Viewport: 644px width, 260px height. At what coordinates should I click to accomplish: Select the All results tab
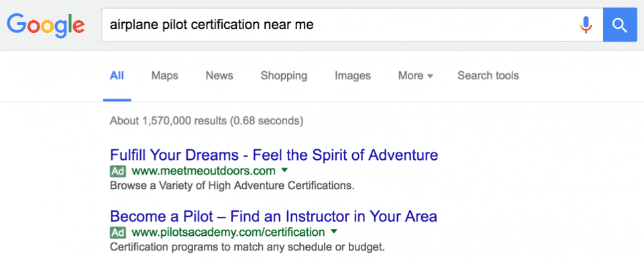coord(117,76)
